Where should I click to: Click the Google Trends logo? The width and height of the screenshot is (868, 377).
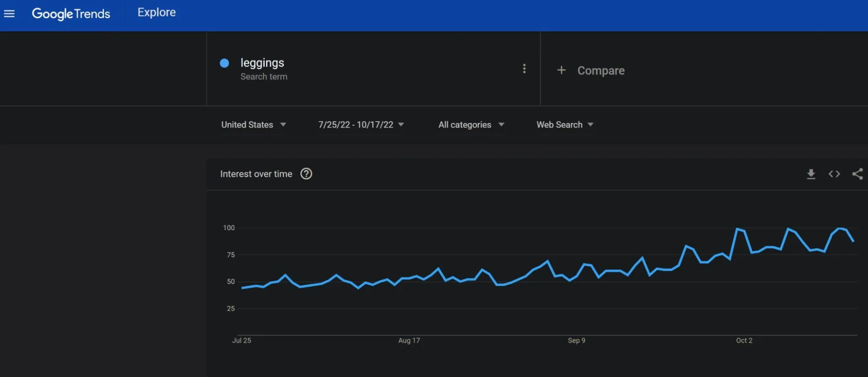click(71, 14)
